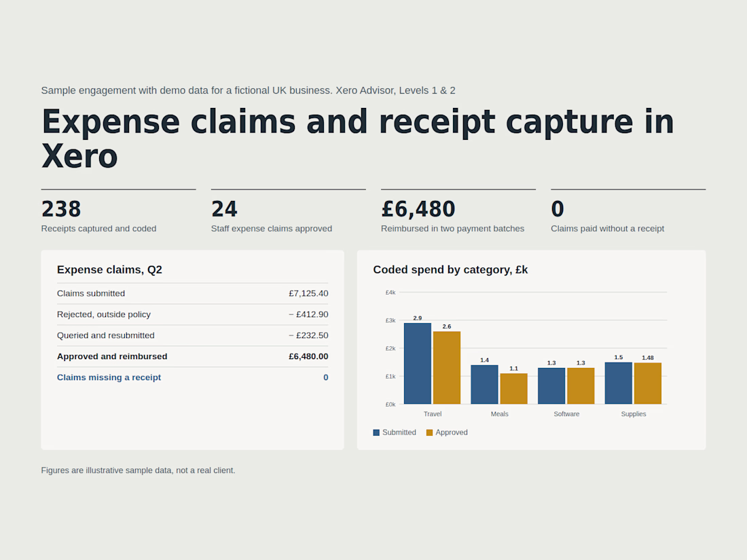Select the − £412.90 amount
This screenshot has height=560, width=747.
tap(308, 314)
